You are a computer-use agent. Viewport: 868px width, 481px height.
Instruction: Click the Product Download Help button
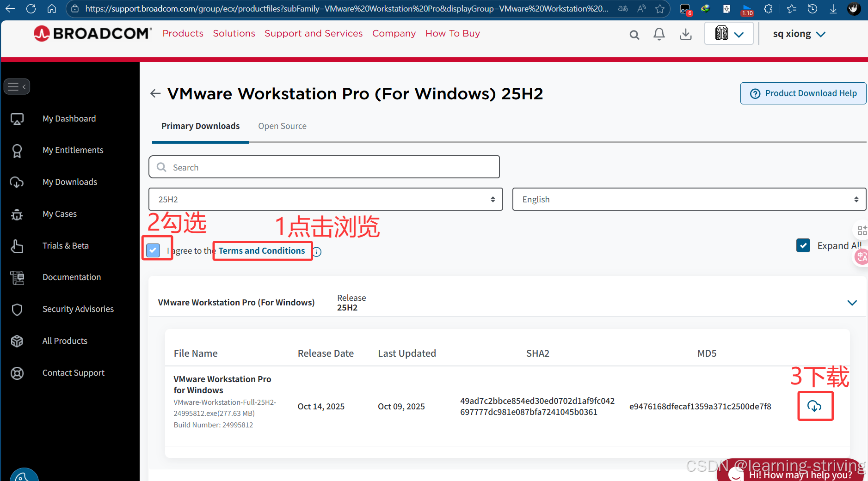pyautogui.click(x=803, y=93)
